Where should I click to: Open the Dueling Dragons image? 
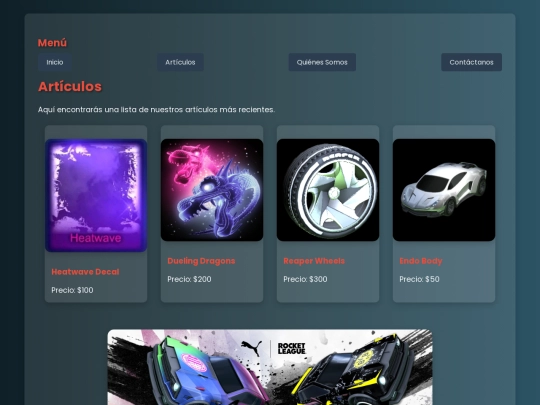[212, 190]
